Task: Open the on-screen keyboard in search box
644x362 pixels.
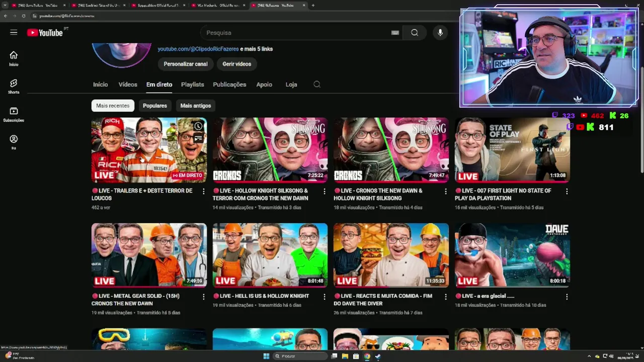Action: pyautogui.click(x=395, y=33)
